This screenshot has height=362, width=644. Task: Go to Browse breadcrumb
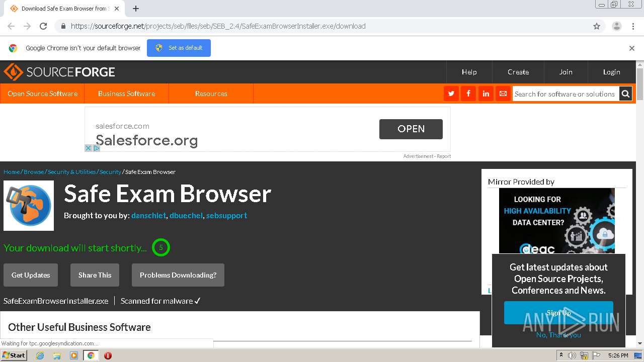[34, 172]
